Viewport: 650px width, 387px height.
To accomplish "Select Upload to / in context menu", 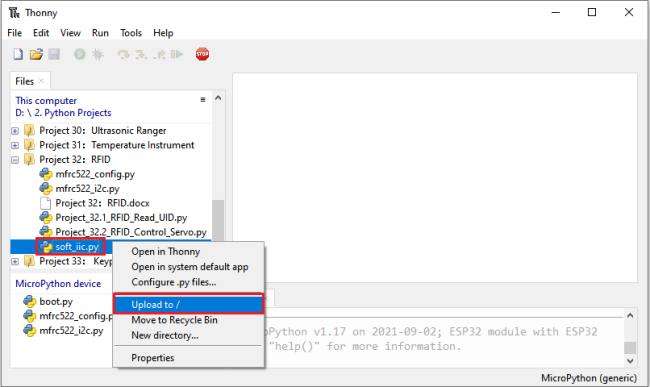I will 189,305.
